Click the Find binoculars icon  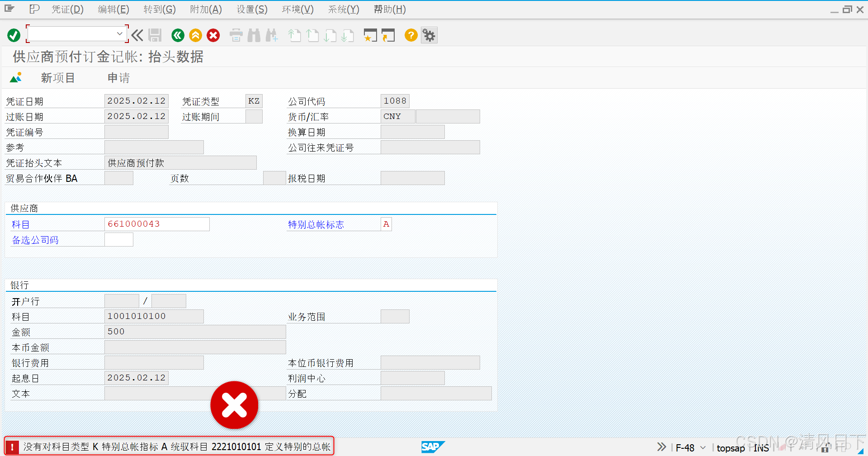(x=254, y=35)
